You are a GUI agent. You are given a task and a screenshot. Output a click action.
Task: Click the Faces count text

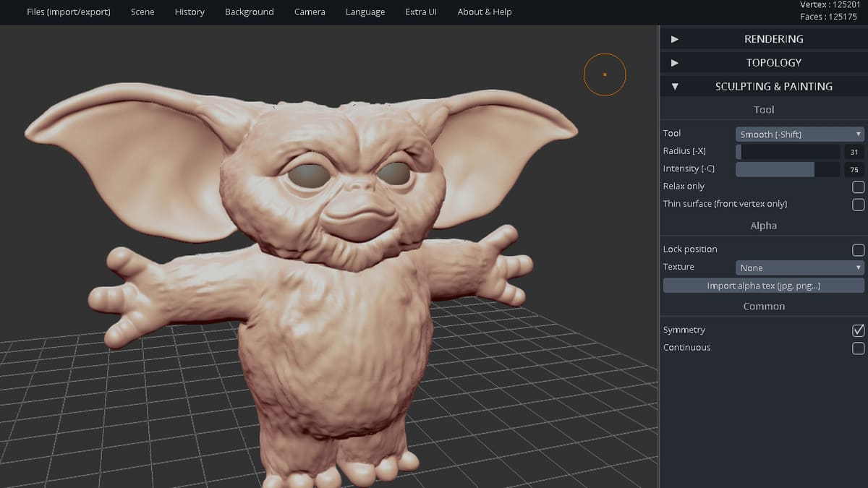click(829, 17)
